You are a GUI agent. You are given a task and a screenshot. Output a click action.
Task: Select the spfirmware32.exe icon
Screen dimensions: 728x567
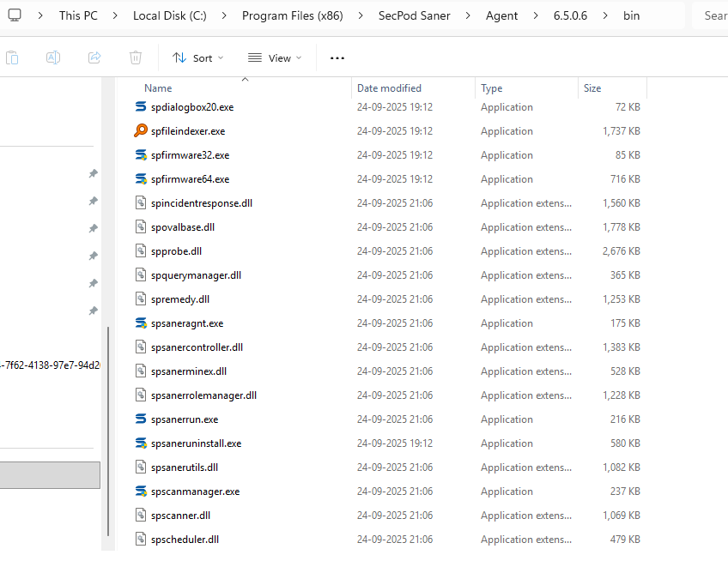[x=141, y=155]
